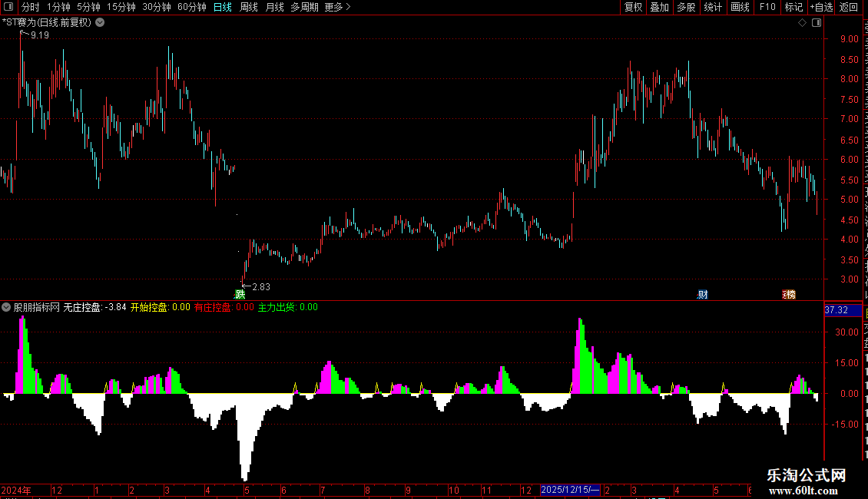Switch to 30分钟 period

157,7
